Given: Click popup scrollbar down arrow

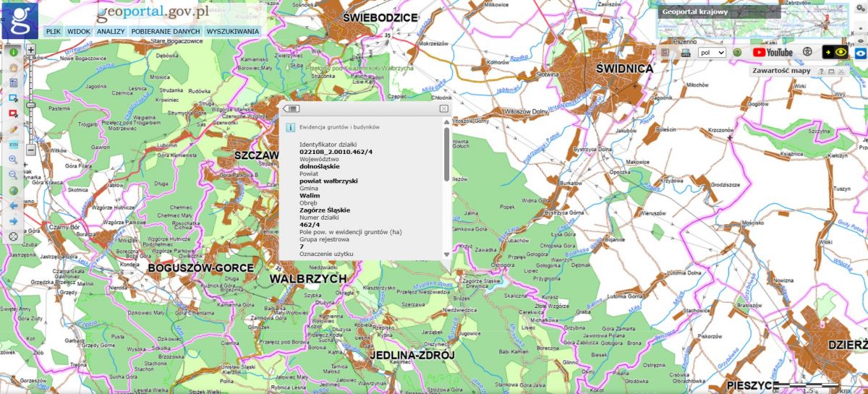Looking at the screenshot, I should (x=446, y=254).
